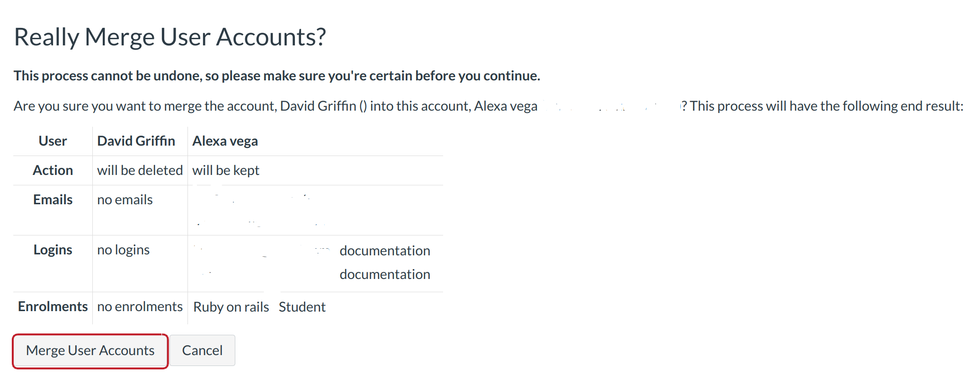
Task: Click the 'Action' row label
Action: 53,170
